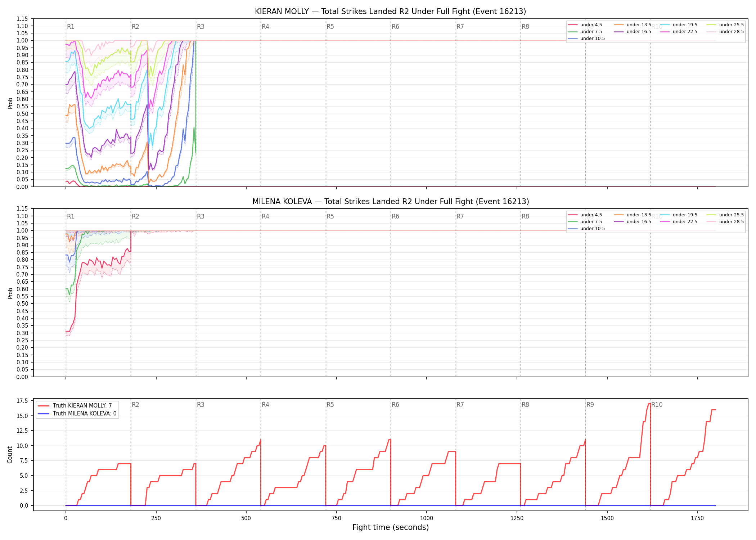Click the R9 round label in bottom chart
Screen dimensions: 756x540
(x=590, y=405)
